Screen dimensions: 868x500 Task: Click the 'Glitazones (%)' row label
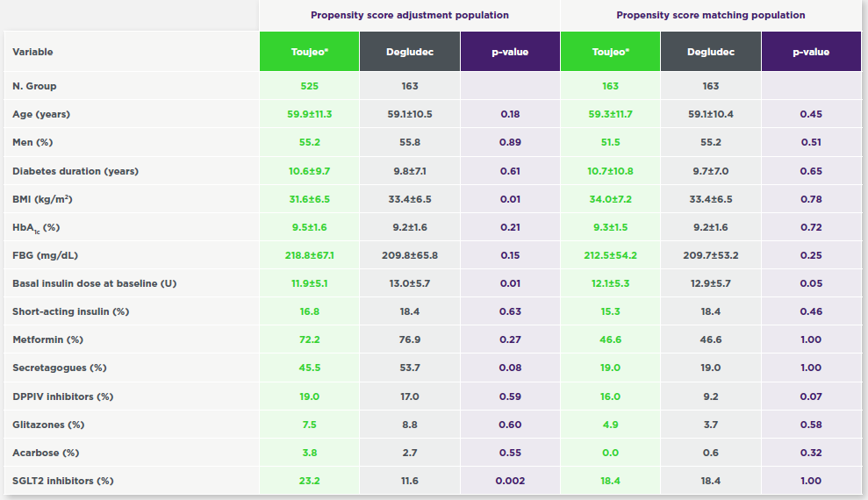pyautogui.click(x=48, y=425)
